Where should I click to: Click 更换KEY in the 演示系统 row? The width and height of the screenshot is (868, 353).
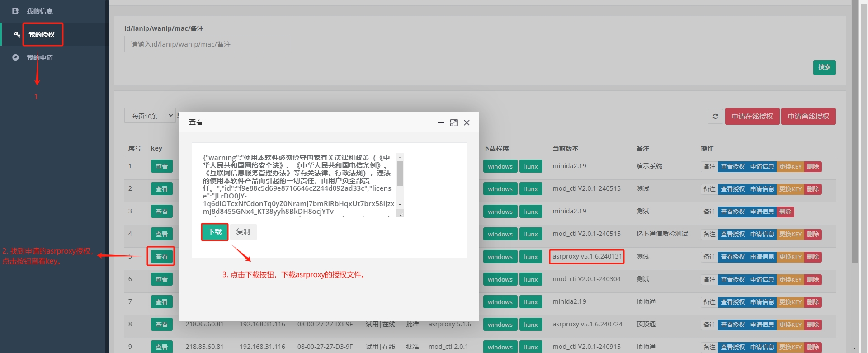click(x=790, y=166)
